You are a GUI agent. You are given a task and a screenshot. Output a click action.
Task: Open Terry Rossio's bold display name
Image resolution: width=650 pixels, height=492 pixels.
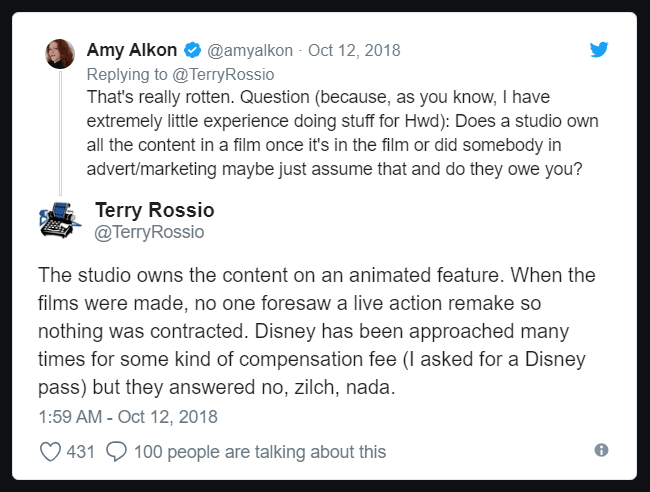pyautogui.click(x=154, y=210)
